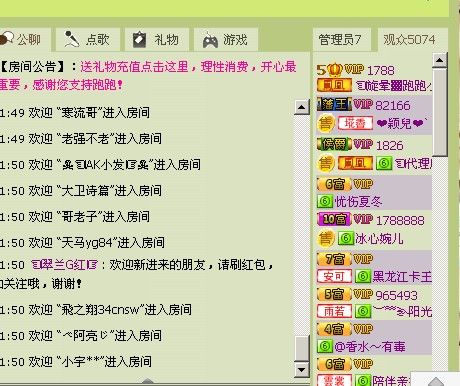Click the 4富 wealth badge above @香水~有毒
Screen dimensions: 460x386
(x=334, y=329)
